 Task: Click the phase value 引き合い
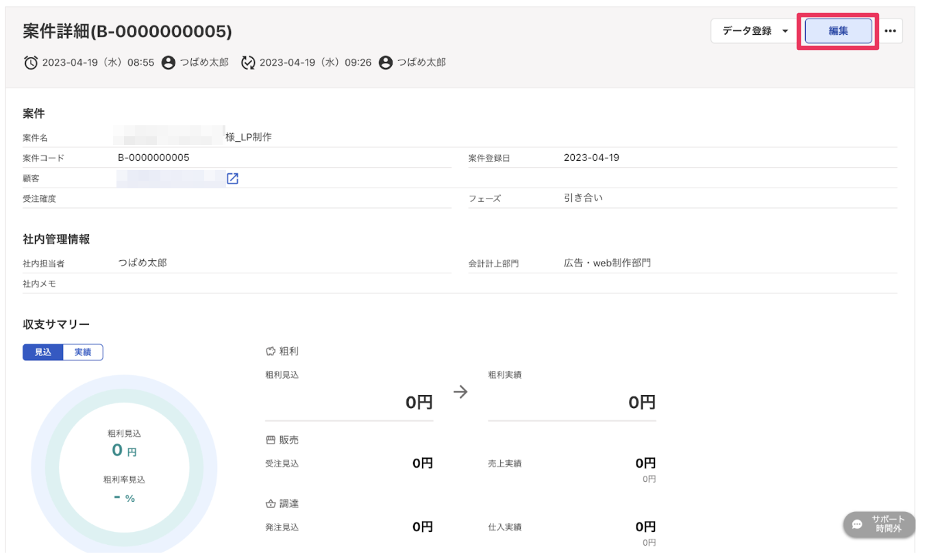583,198
